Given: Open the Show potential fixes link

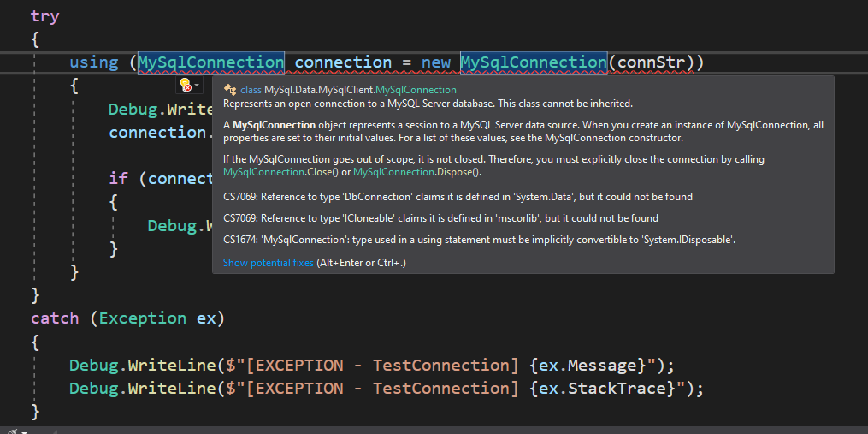Looking at the screenshot, I should click(268, 263).
